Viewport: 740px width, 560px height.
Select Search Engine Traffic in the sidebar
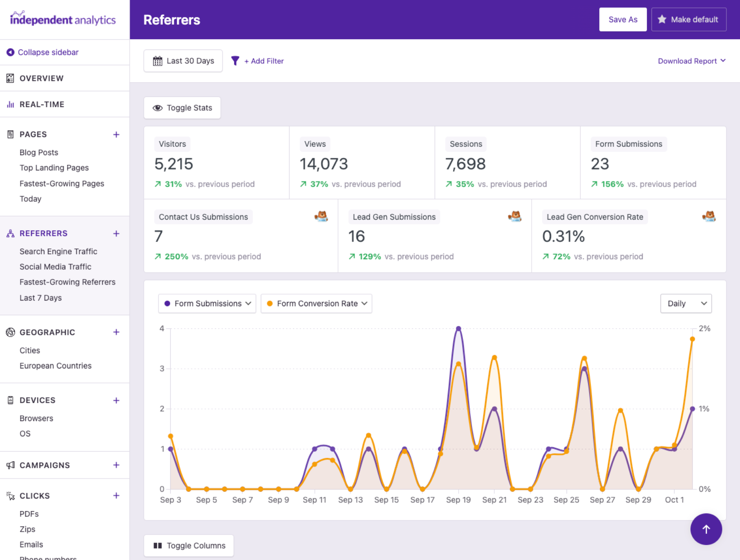[x=58, y=251]
